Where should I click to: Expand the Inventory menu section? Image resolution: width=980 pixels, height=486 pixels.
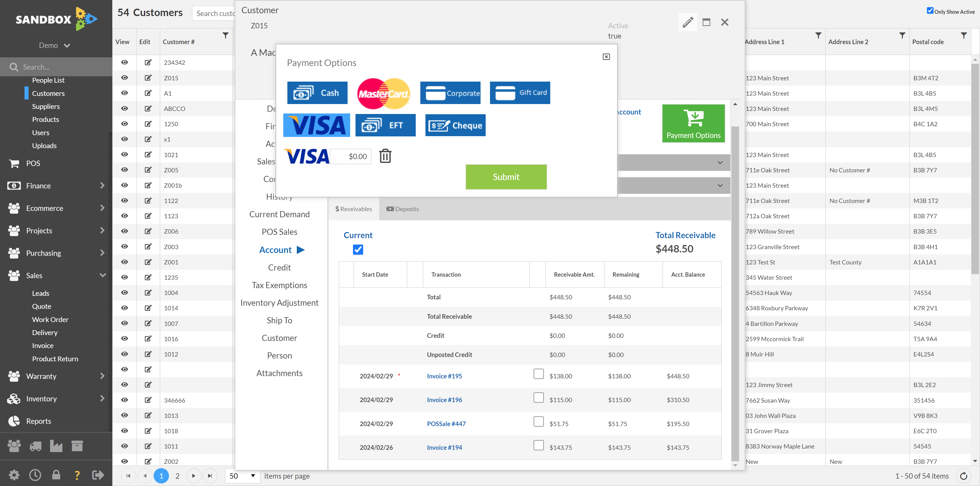coord(56,399)
